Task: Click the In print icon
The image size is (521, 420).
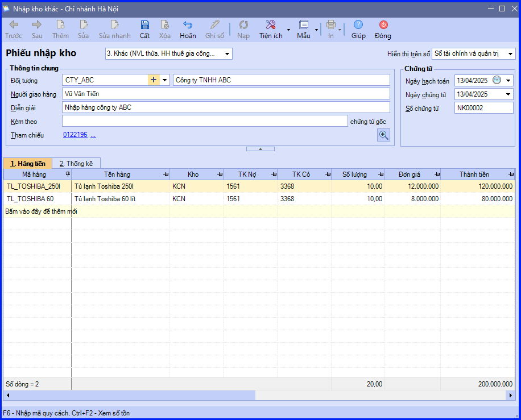Action: click(331, 24)
